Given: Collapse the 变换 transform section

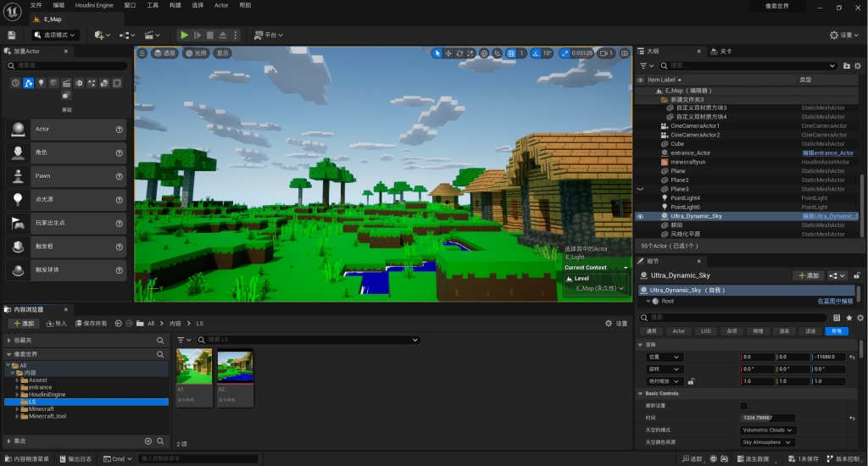Looking at the screenshot, I should click(641, 345).
